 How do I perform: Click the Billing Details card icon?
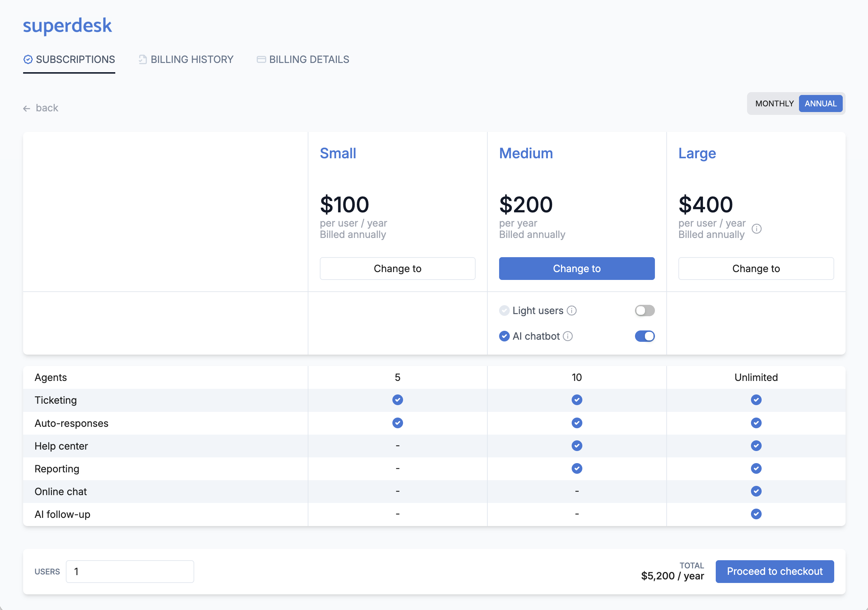click(x=261, y=59)
